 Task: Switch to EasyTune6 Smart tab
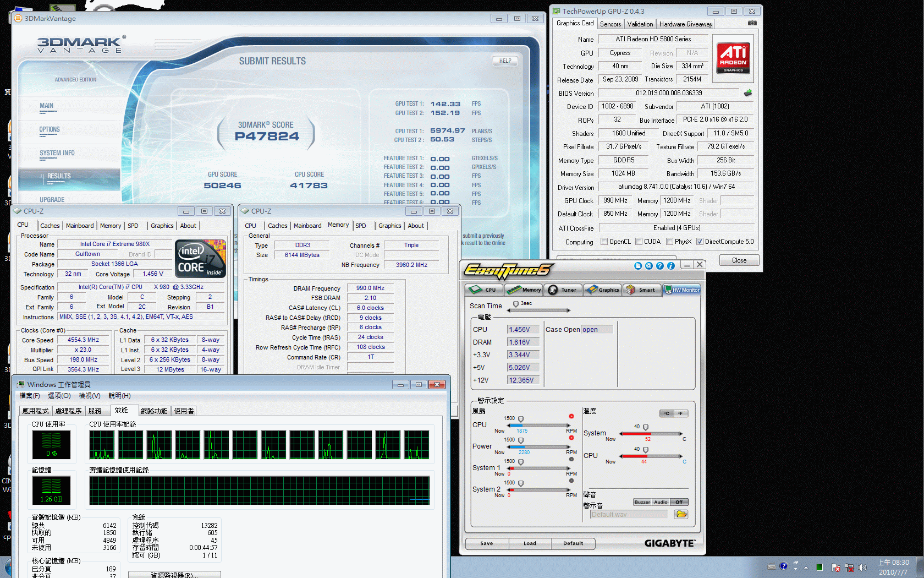(641, 290)
